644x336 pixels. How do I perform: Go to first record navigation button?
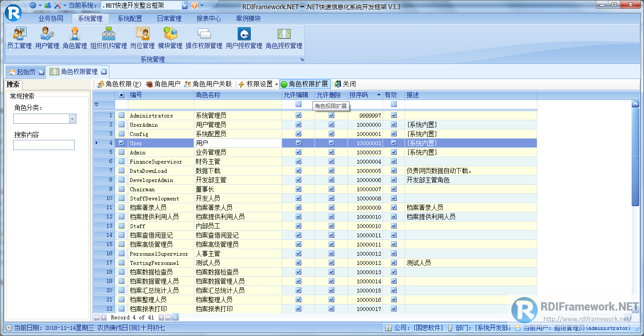[97, 317]
